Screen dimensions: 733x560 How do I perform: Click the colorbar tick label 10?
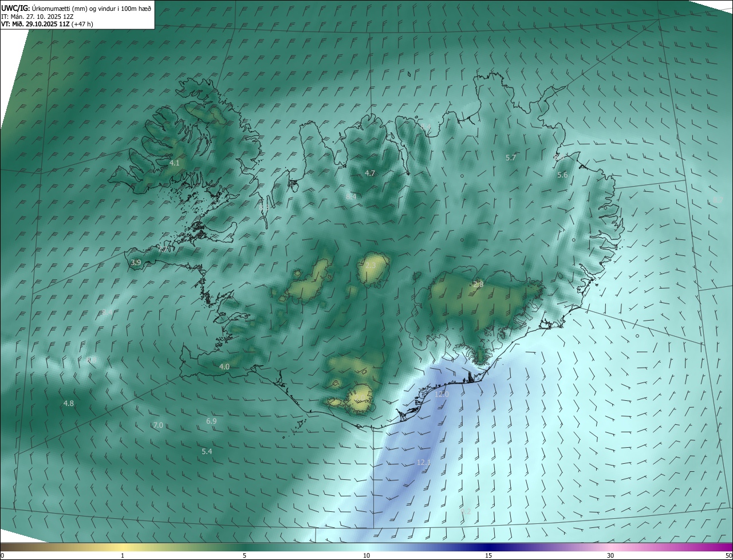tap(366, 555)
